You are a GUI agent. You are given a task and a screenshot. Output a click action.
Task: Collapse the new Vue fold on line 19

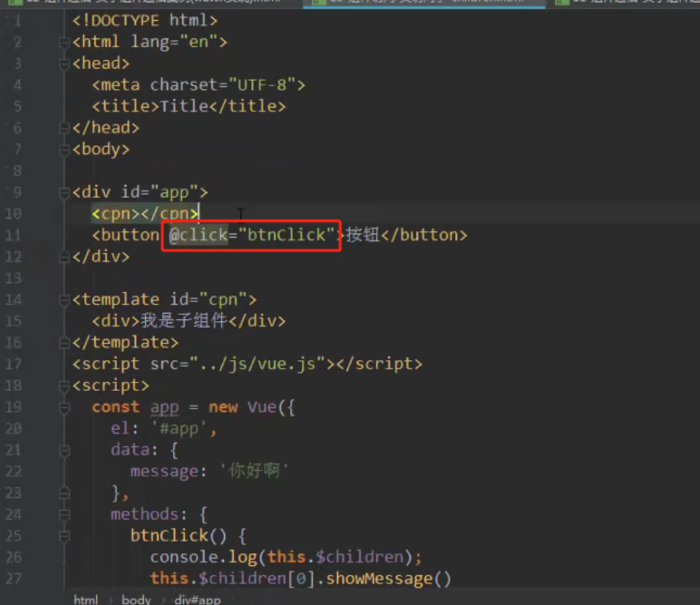(x=64, y=408)
